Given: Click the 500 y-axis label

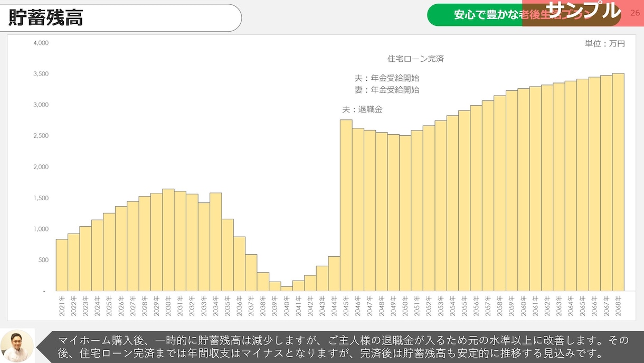Looking at the screenshot, I should pos(43,260).
